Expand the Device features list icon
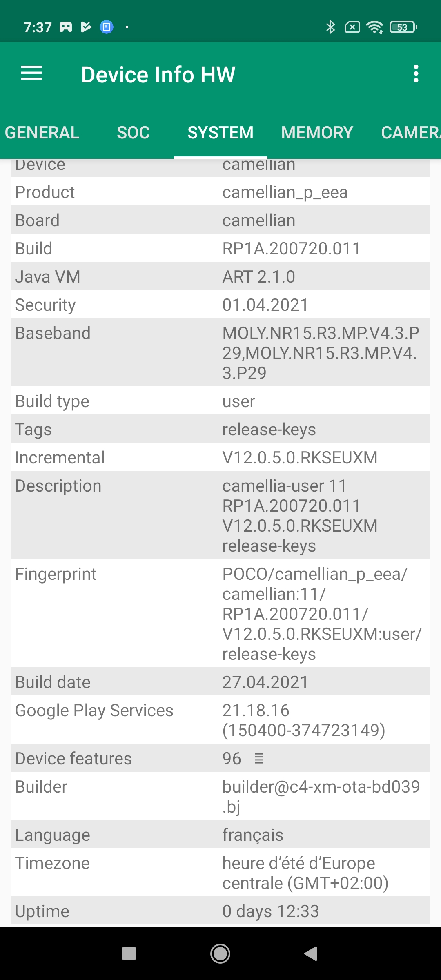Image resolution: width=441 pixels, height=980 pixels. [x=259, y=759]
